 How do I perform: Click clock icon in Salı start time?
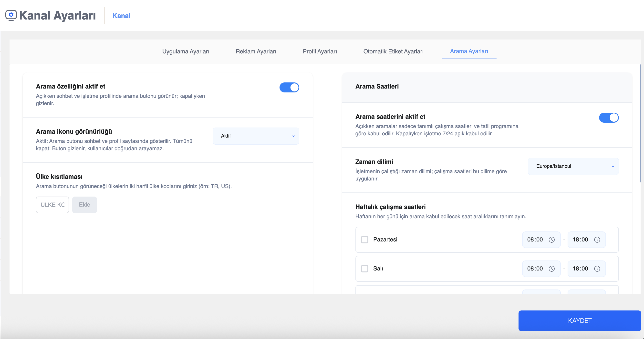tap(551, 269)
